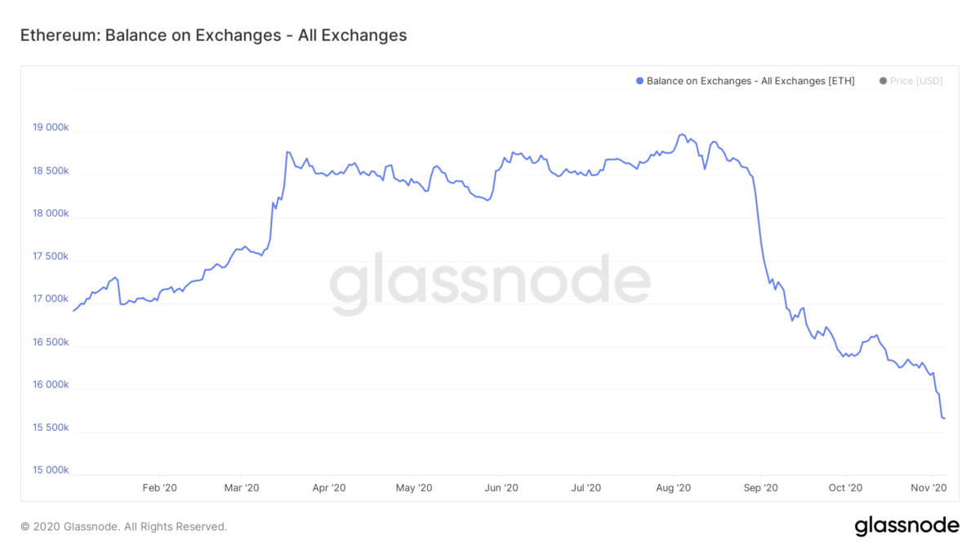Click the 15 000k y-axis label
This screenshot has width=980, height=551.
(51, 471)
